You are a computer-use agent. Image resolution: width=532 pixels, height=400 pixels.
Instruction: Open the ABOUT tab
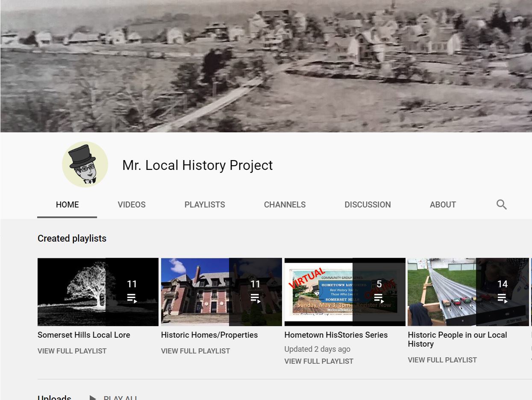pyautogui.click(x=443, y=204)
